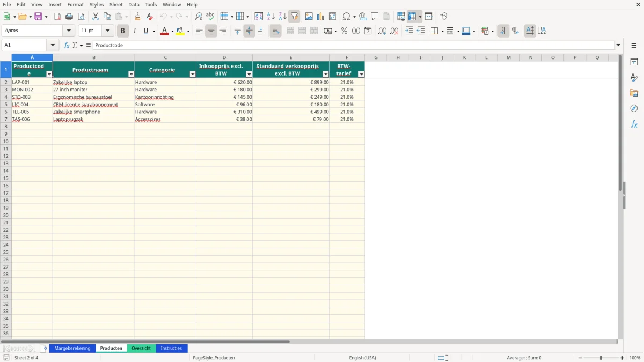Screen dimensions: 644x362
Task: Click the Format as Percent icon
Action: click(345, 31)
